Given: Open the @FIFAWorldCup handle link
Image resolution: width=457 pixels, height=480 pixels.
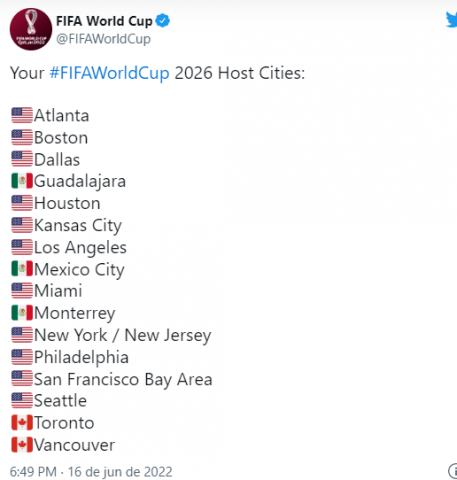Looking at the screenshot, I should point(103,39).
